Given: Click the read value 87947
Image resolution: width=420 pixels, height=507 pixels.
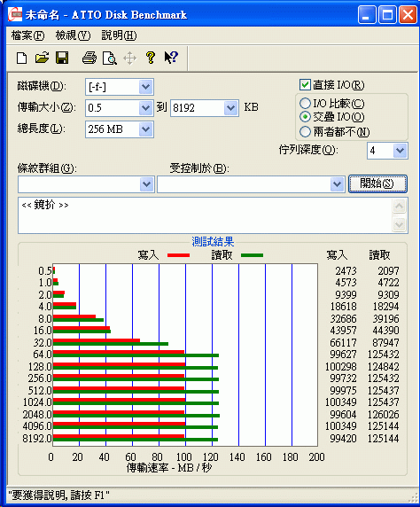Looking at the screenshot, I should click(385, 342).
